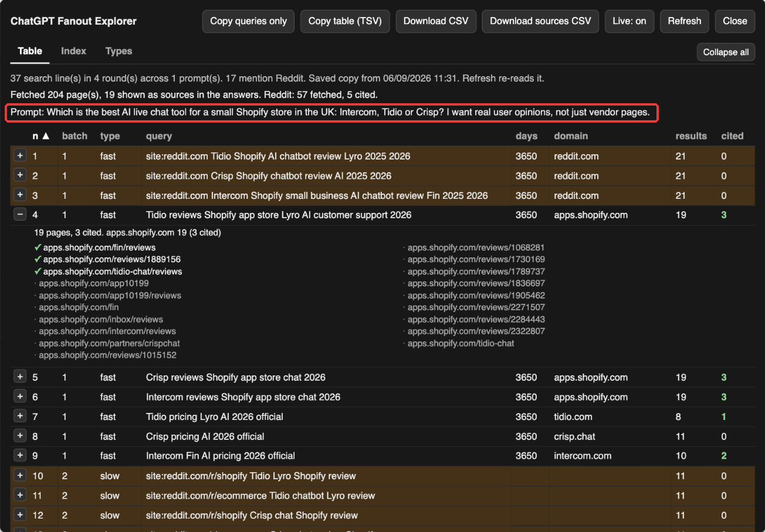Toggle the Live: on button

629,21
